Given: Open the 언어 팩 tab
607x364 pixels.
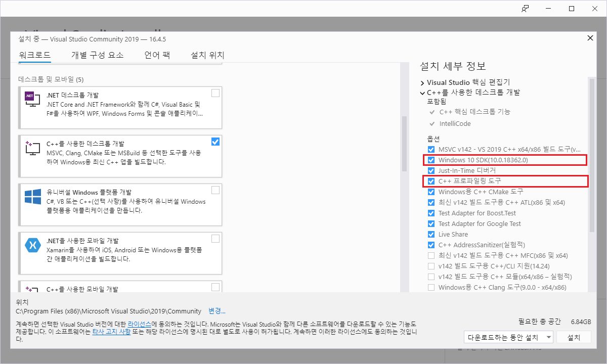Looking at the screenshot, I should (157, 56).
